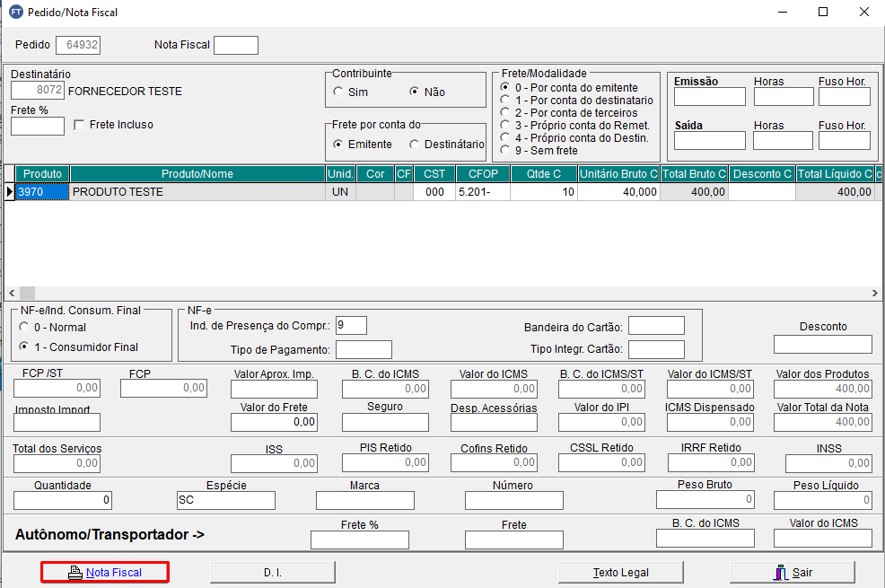This screenshot has width=885, height=588.
Task: Select freight mode 9 - Sem frete
Action: coord(504,151)
